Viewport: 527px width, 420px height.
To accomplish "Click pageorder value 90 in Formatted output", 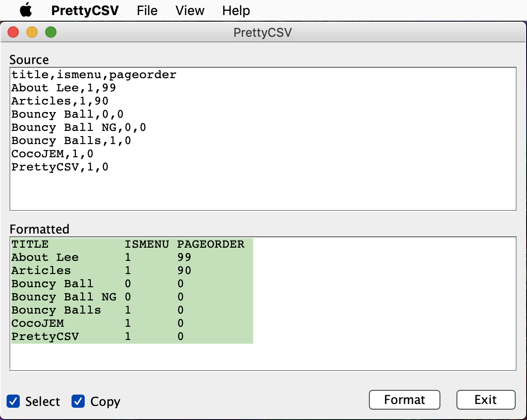I will tap(184, 270).
